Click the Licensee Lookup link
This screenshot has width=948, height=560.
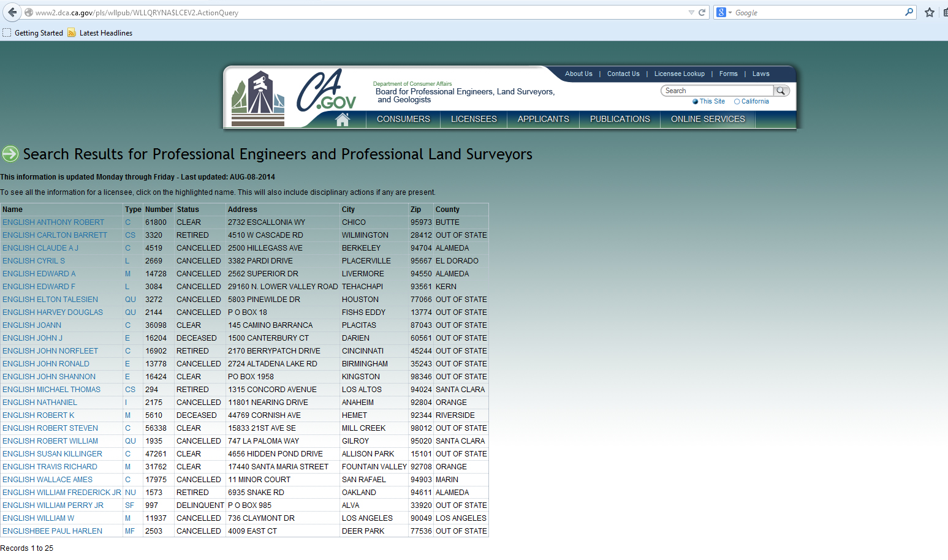click(x=679, y=74)
